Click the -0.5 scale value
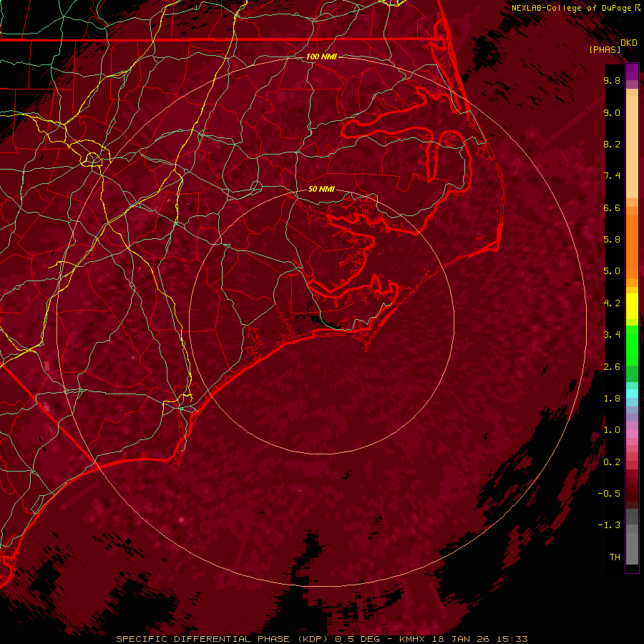644x644 pixels. pos(609,494)
